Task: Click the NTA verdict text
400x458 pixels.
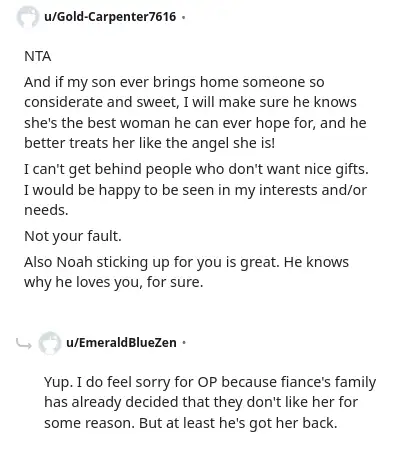Action: tap(38, 56)
